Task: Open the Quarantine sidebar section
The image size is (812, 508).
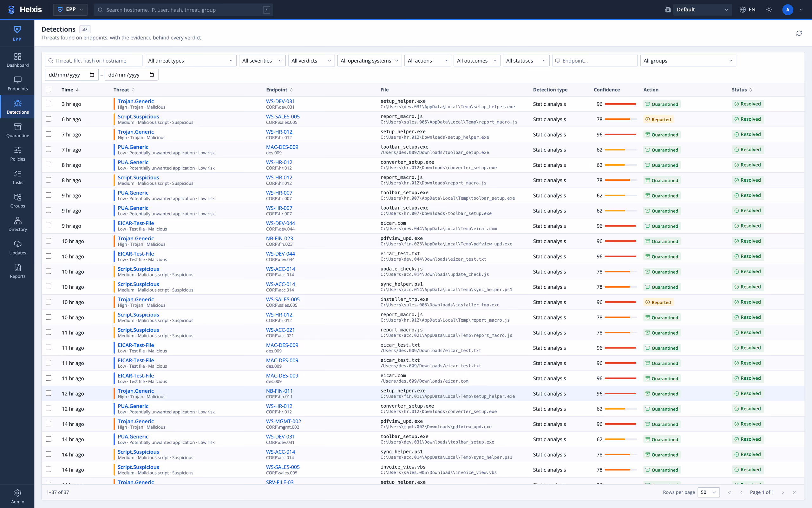Action: (17, 131)
